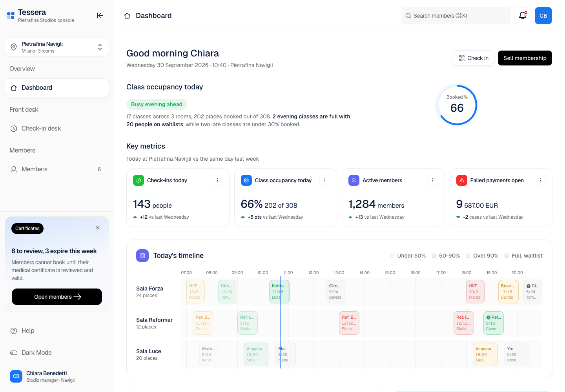Open options menu for Active members card
Image resolution: width=565 pixels, height=392 pixels.
coord(433,180)
